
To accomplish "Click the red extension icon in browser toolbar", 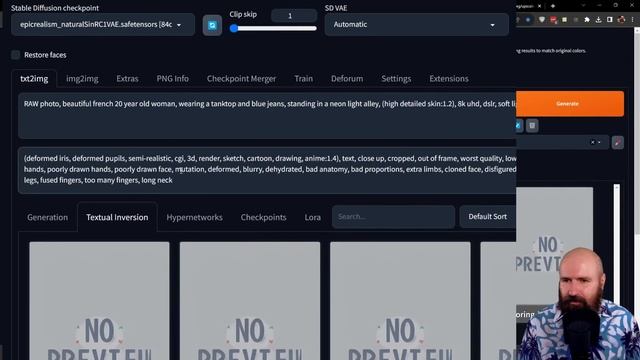I will tap(553, 20).
